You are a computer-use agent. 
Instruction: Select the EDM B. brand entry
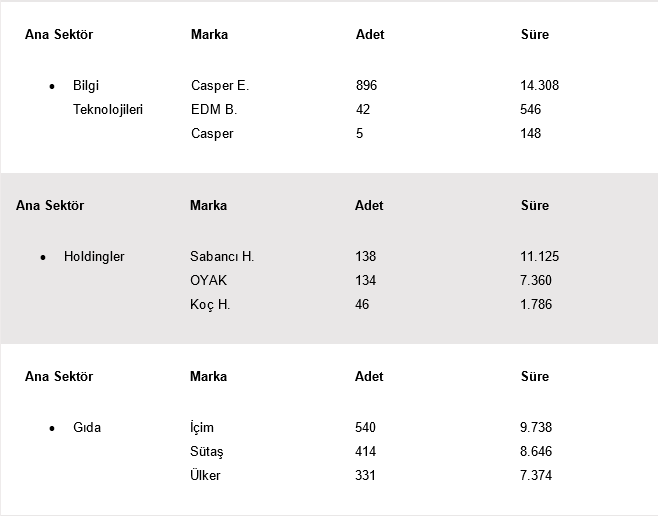click(213, 110)
